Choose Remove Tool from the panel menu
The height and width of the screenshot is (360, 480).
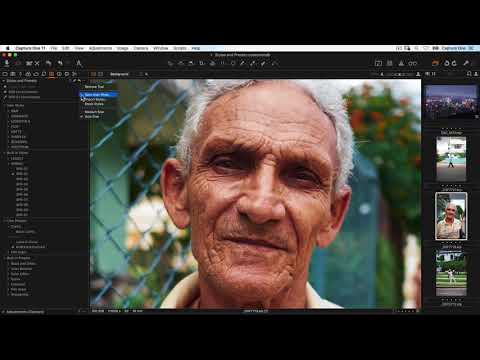94,87
